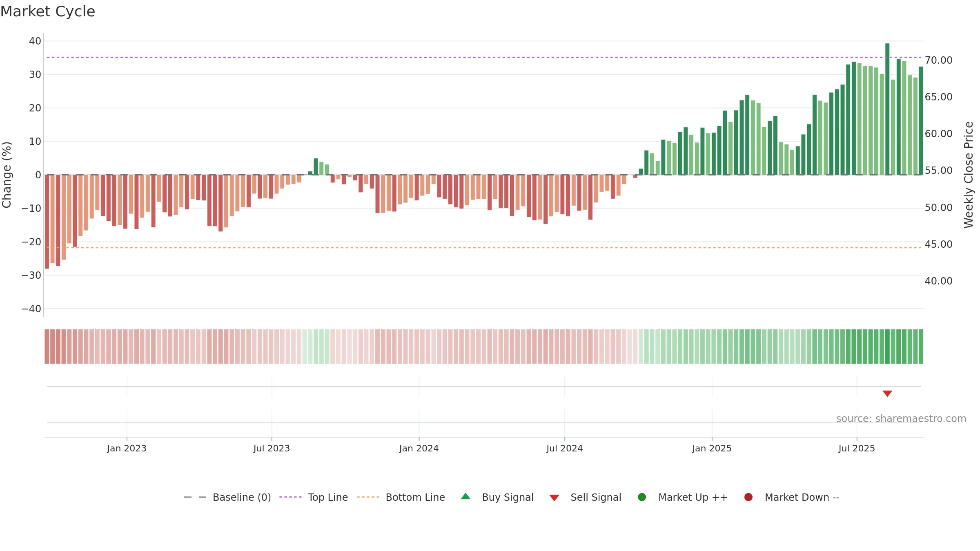The image size is (980, 551).
Task: Click the 'Change (%)' left axis title
Action: coord(7,175)
